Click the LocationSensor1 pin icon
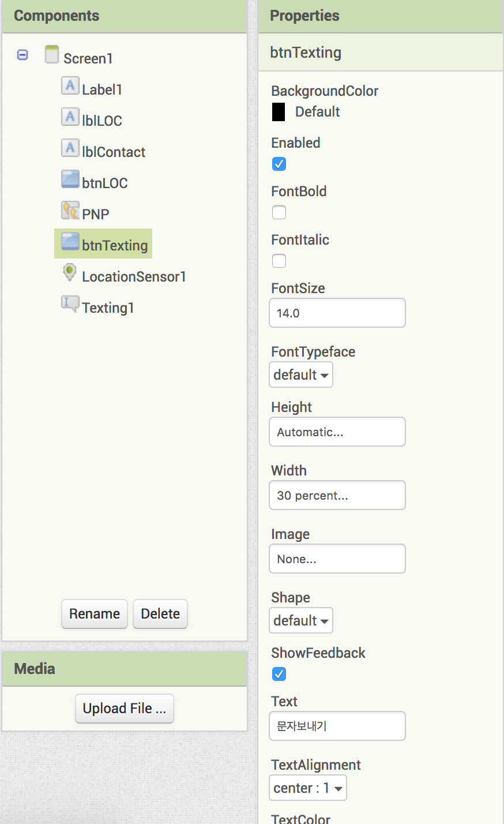Image resolution: width=504 pixels, height=824 pixels. point(70,272)
